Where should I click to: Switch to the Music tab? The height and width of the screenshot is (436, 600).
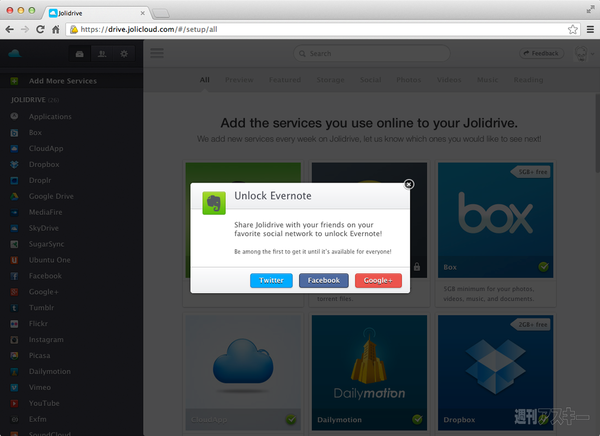[488, 80]
